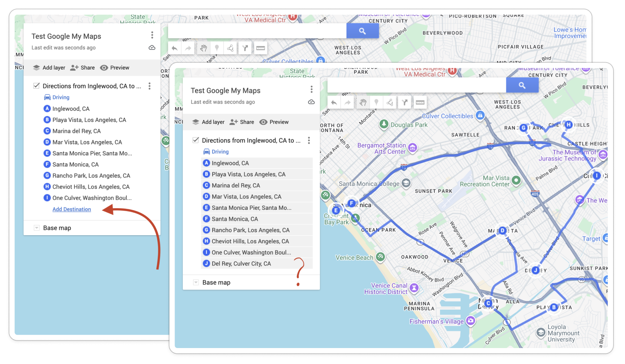
Task: Change travel mode by clicking Driving
Action: (220, 151)
